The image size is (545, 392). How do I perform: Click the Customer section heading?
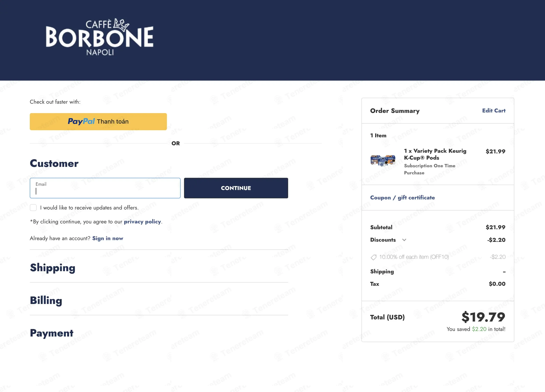pos(54,163)
